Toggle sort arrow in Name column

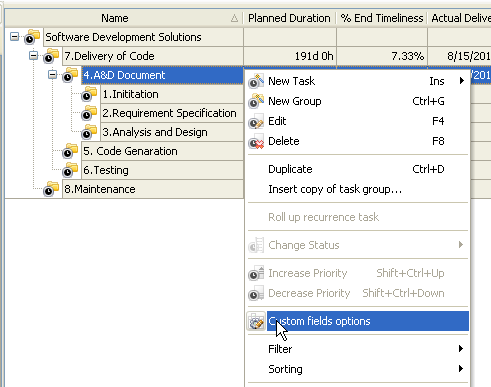tap(234, 18)
